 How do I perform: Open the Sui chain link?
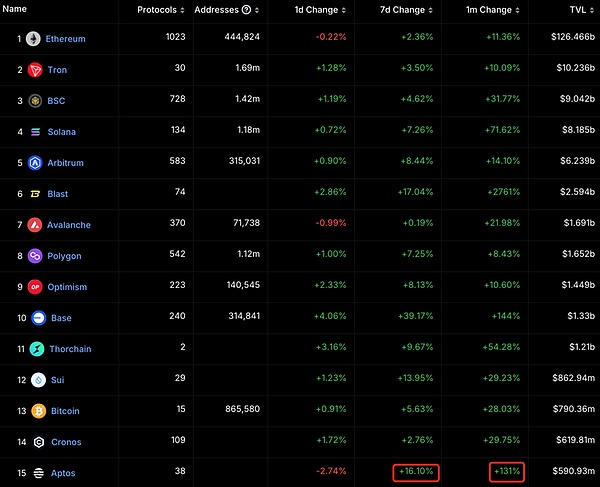coord(58,380)
